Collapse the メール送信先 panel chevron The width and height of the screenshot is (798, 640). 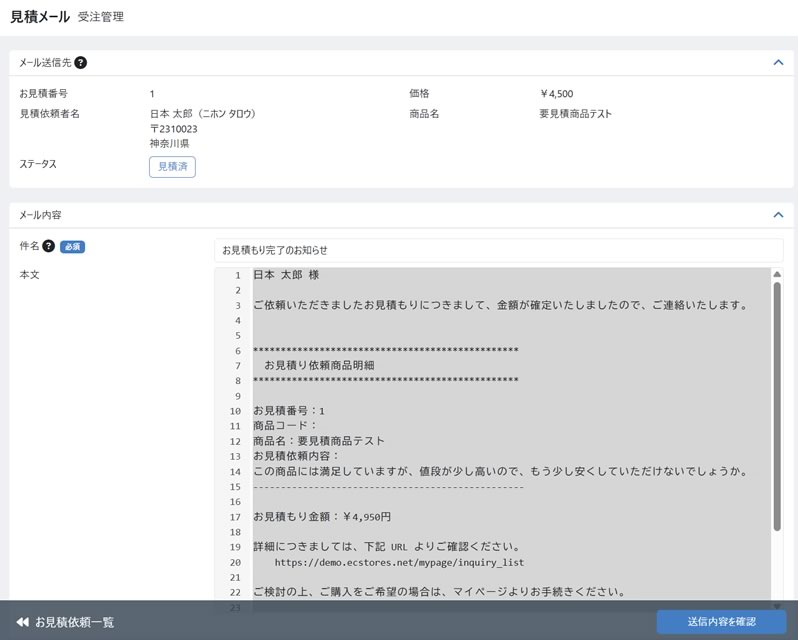(x=778, y=63)
